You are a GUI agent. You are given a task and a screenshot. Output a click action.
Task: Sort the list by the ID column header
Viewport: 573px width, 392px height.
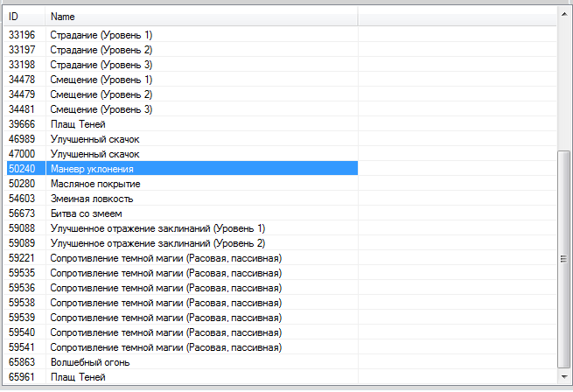pos(24,17)
